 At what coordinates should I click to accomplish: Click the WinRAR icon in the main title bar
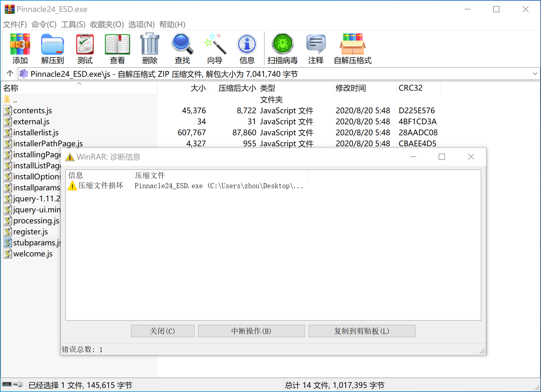[9, 9]
